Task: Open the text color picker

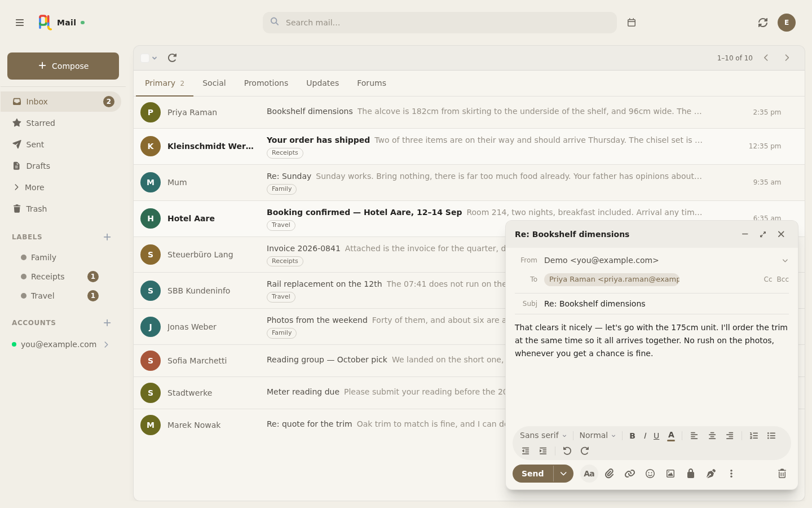Action: click(x=671, y=436)
